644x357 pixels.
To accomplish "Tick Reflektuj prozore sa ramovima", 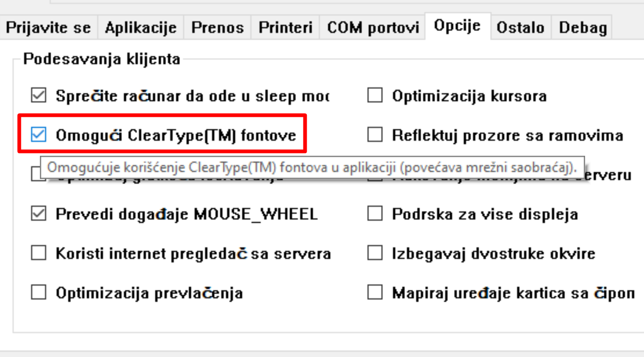I will point(375,135).
